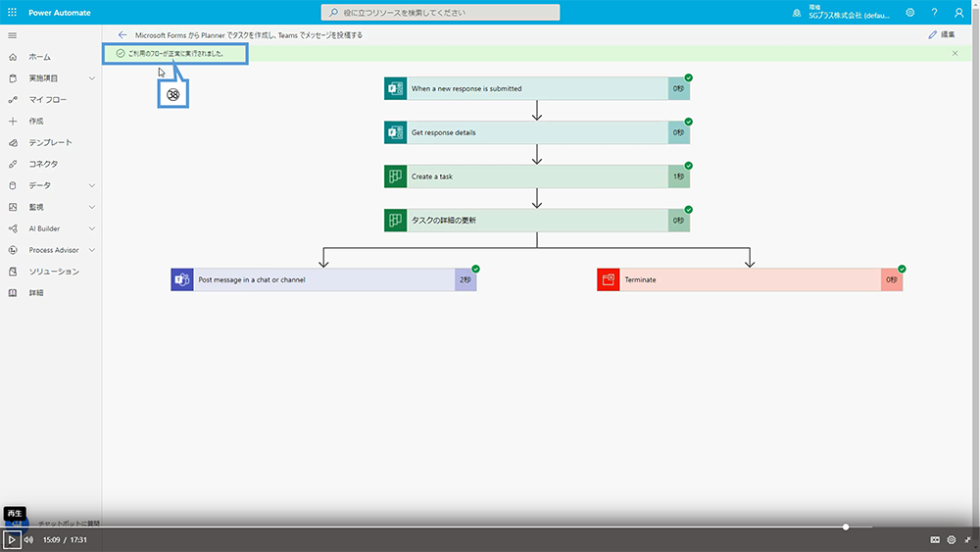Expand the データ sidebar chevron
Image resolution: width=980 pixels, height=552 pixels.
pos(92,185)
